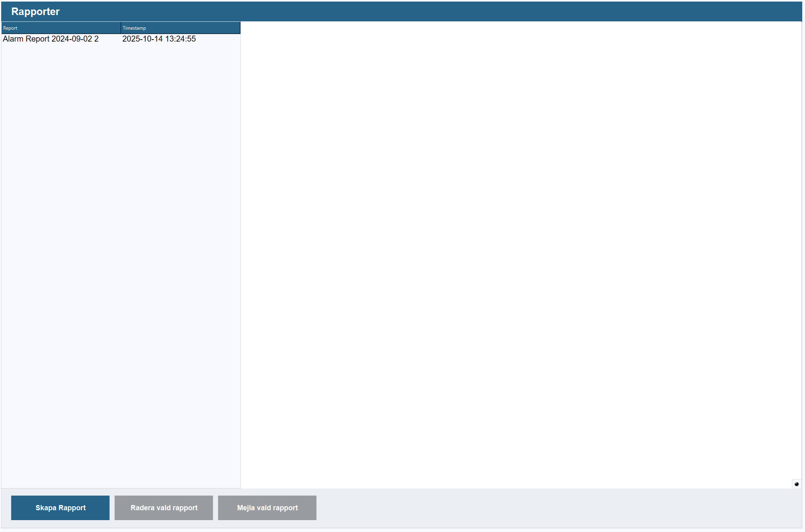Viewport: 805px width, 532px height.
Task: Click the word Rapport in Skapa Rapport button
Action: [x=72, y=507]
